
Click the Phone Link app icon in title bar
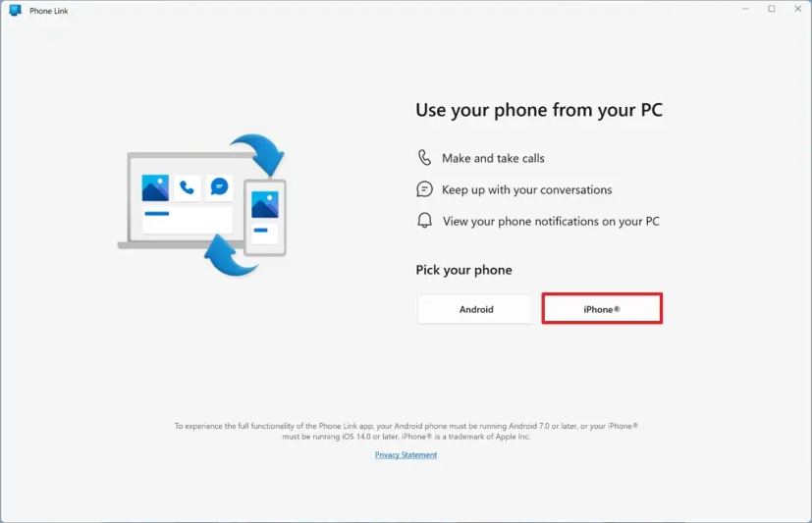(16, 10)
